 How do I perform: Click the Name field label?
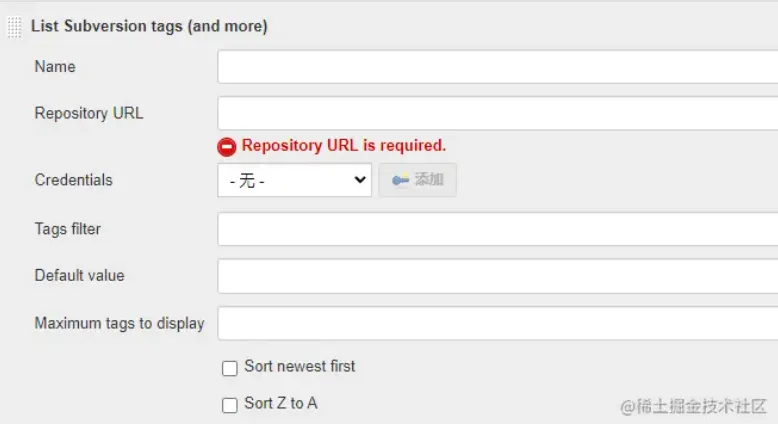click(55, 67)
